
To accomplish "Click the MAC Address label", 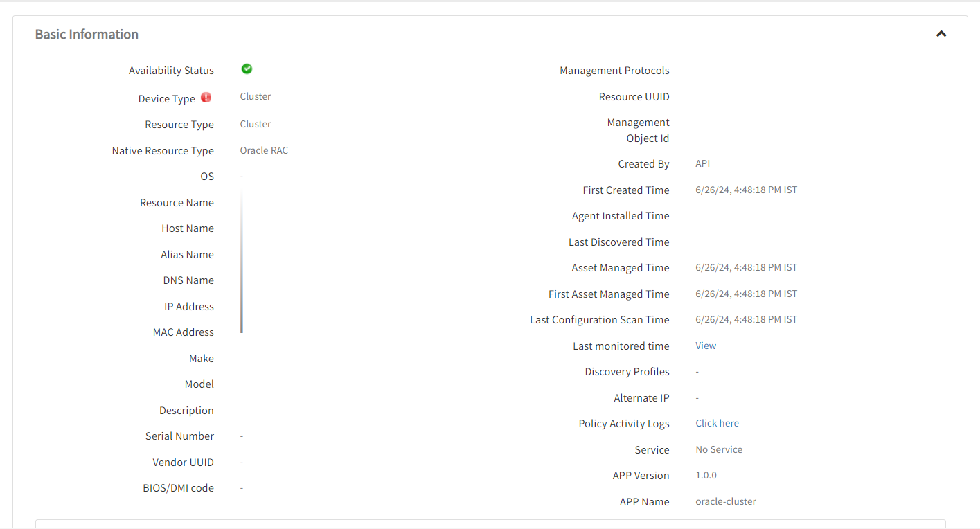I will (184, 332).
